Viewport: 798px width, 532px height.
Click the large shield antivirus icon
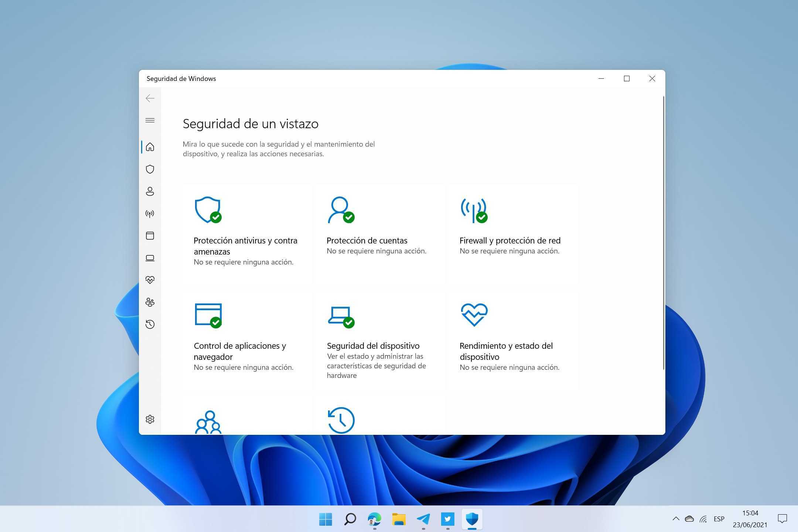(208, 210)
